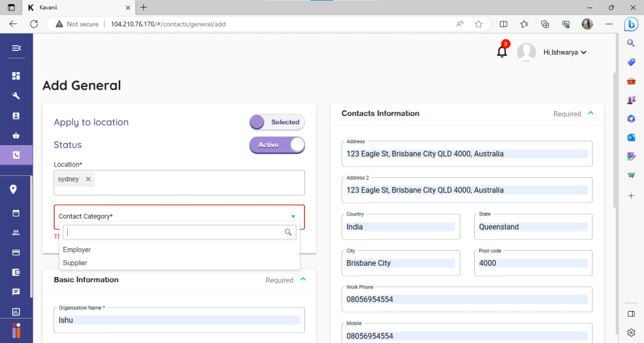
Task: Toggle the Active status switch
Action: pyautogui.click(x=277, y=145)
